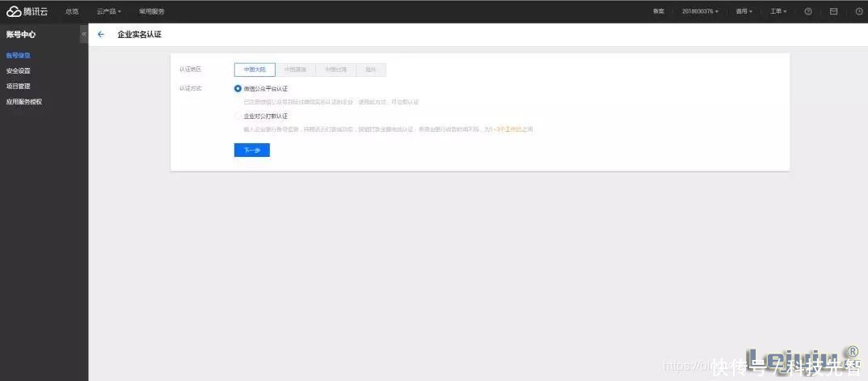Expand the 云产品 dropdown menu
Screen dimensions: 868x381
(108, 11)
